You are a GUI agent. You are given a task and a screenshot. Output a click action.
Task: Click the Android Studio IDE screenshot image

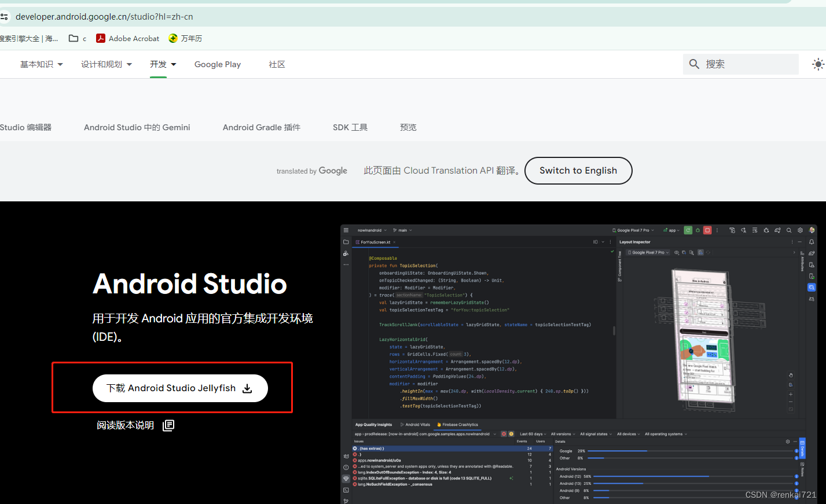tap(579, 364)
